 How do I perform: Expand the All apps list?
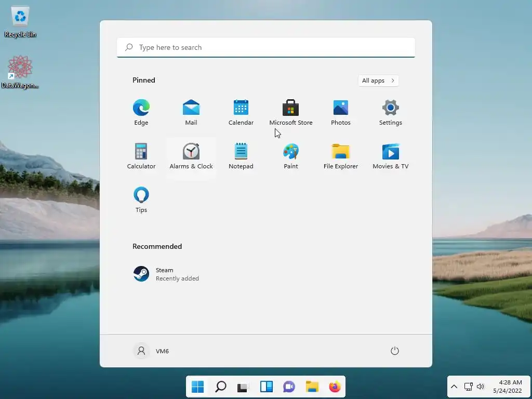tap(378, 81)
